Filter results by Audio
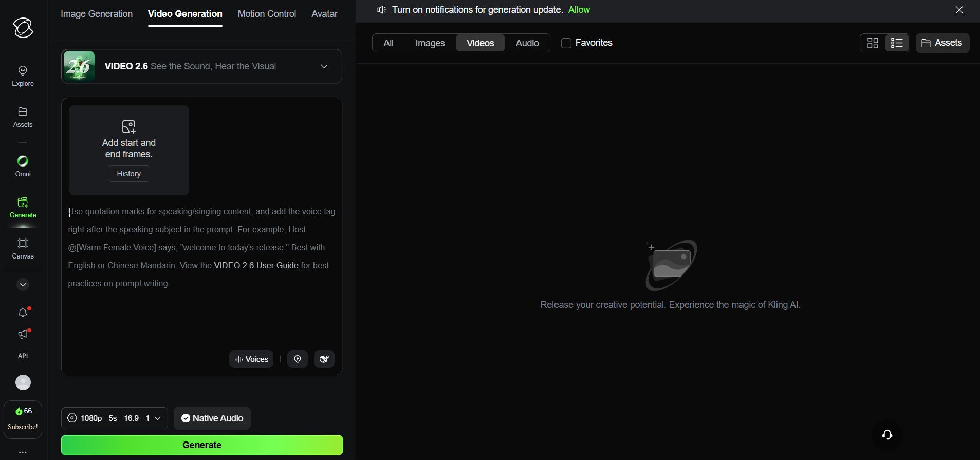This screenshot has height=460, width=980. tap(527, 43)
